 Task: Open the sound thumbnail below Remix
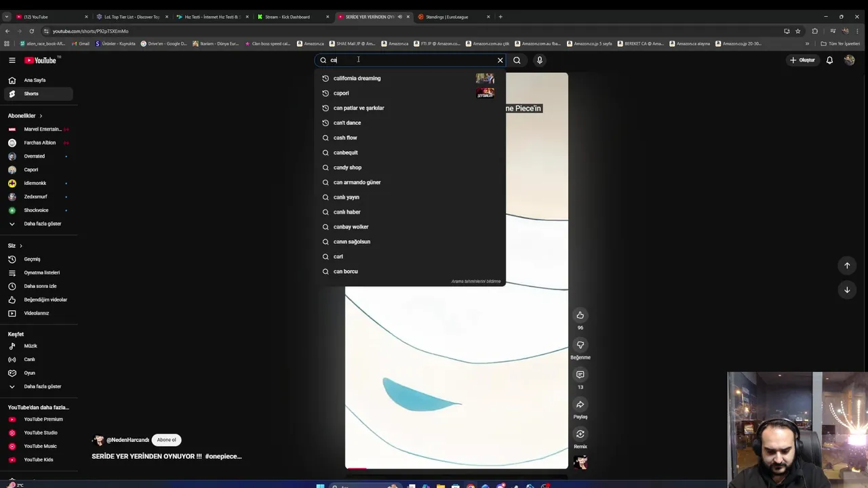[x=580, y=462]
